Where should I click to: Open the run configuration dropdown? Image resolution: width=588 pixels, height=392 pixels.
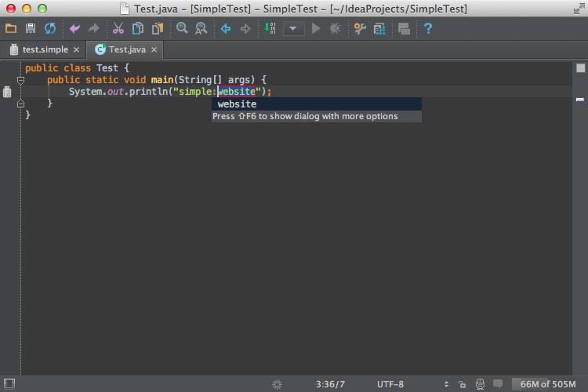click(293, 28)
